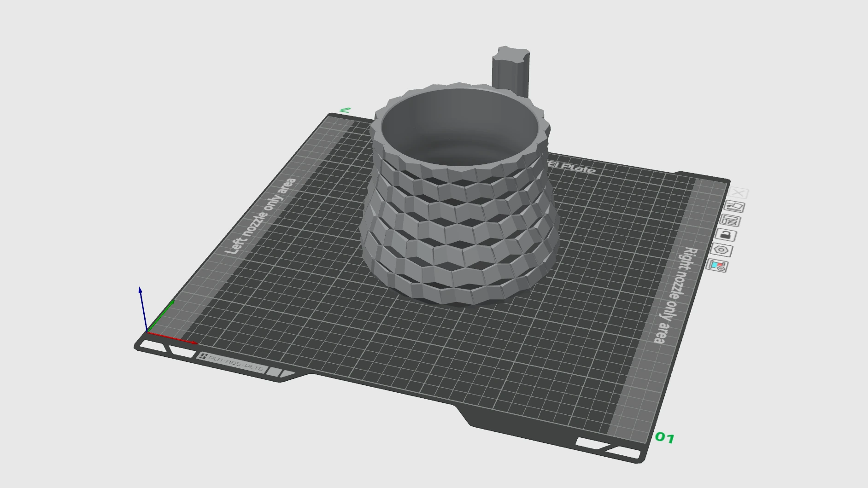Open plate settings hexagon icon
The image size is (868, 488).
pos(721,250)
